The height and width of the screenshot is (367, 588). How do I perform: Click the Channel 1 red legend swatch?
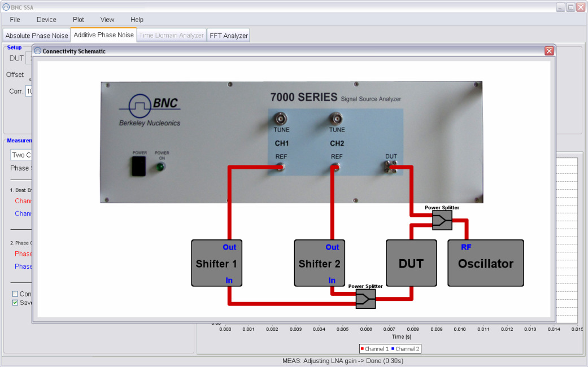pyautogui.click(x=362, y=348)
